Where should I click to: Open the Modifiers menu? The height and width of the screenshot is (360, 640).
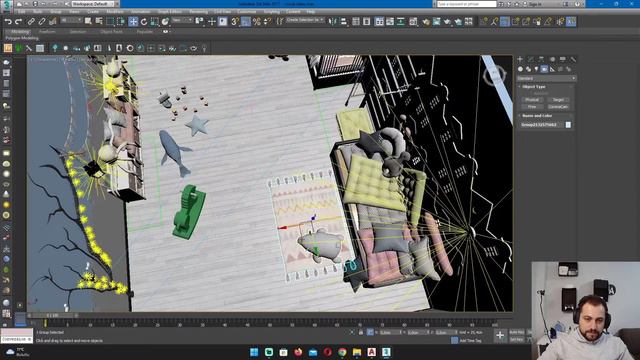[x=115, y=12]
